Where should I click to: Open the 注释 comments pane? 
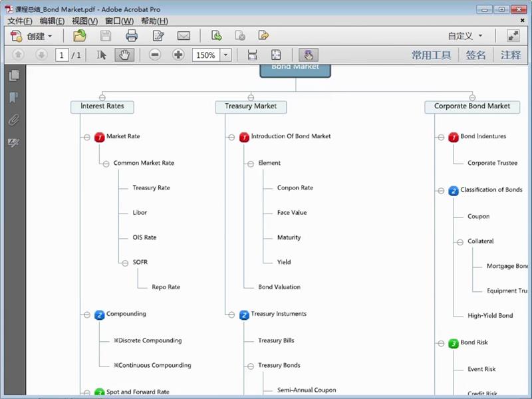click(511, 55)
